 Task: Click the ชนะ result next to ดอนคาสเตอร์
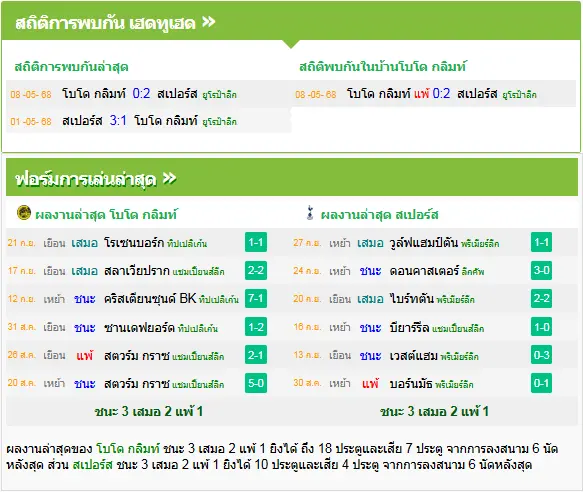tap(370, 271)
